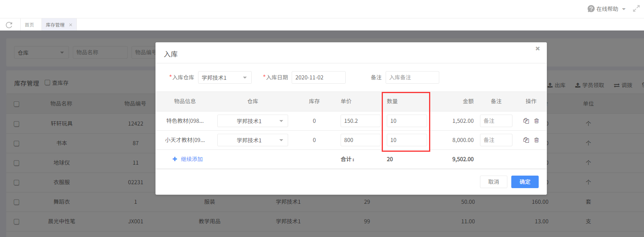Image resolution: width=644 pixels, height=237 pixels.
Task: Close the 入库 dialog with the x
Action: (538, 48)
